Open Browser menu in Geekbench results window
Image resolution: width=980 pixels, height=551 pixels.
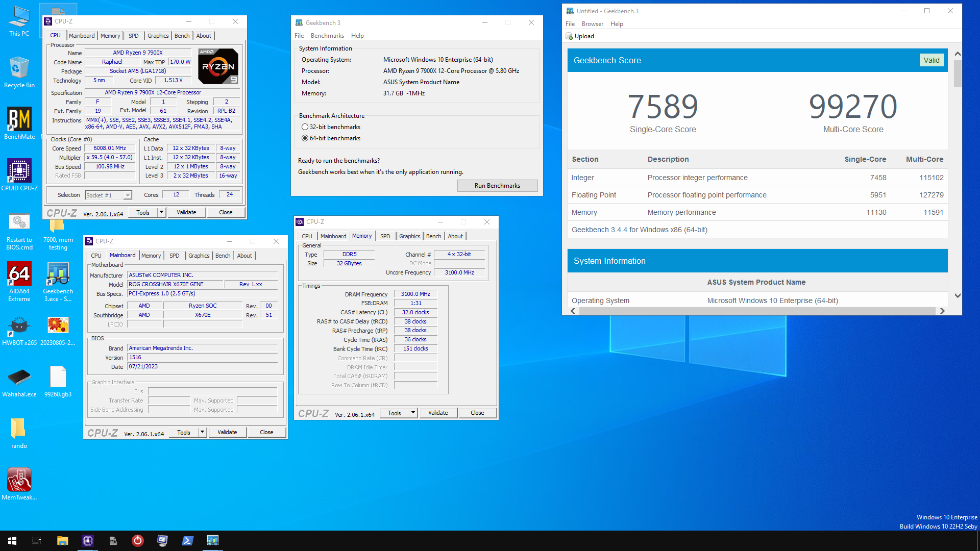[592, 24]
